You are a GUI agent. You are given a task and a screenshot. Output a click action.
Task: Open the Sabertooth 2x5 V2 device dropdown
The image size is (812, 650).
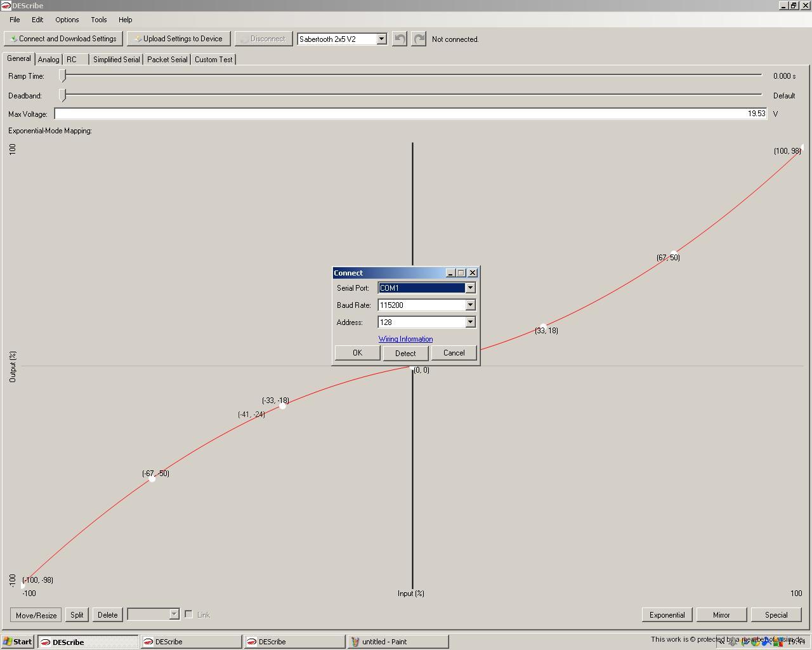(x=381, y=39)
